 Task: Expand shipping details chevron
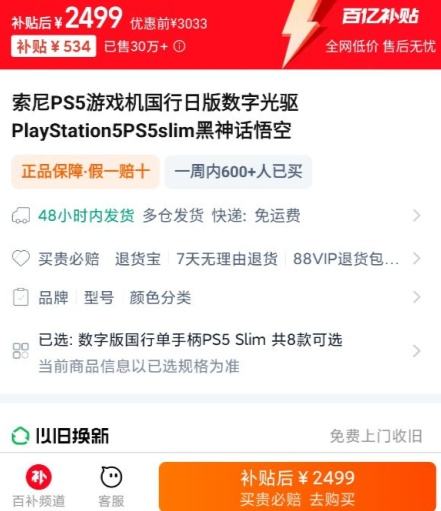point(416,216)
